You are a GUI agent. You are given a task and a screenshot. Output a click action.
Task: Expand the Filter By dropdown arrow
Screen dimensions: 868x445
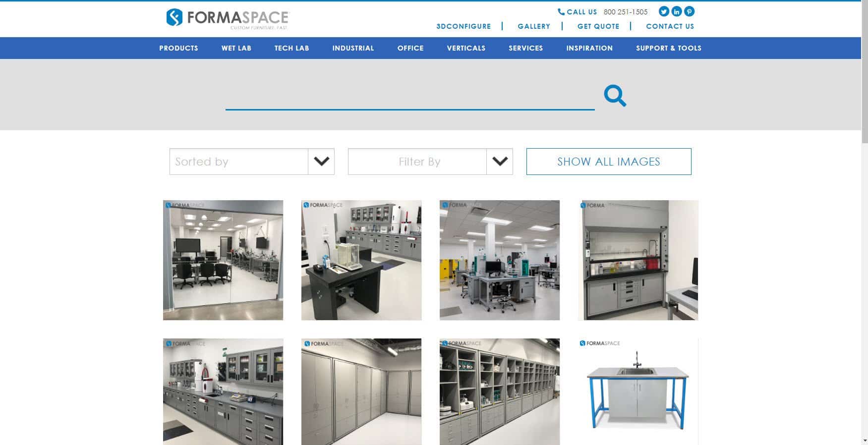click(500, 162)
